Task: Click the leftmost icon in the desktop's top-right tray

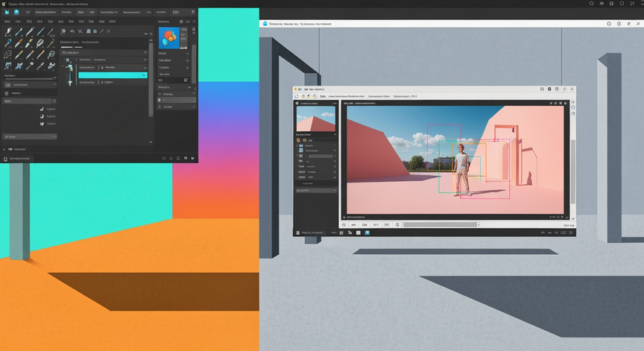Action: click(591, 3)
